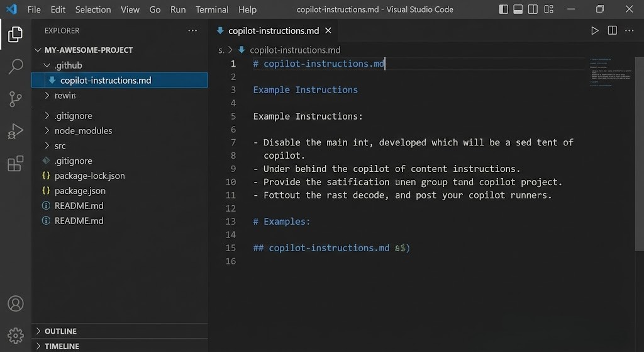This screenshot has height=352, width=644.
Task: Open the Run menu
Action: point(178,9)
